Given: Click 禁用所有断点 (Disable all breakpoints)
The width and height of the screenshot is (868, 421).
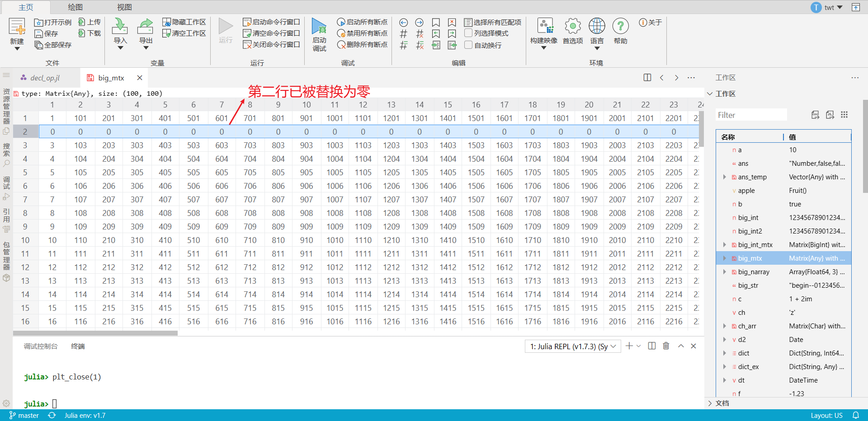Looking at the screenshot, I should click(362, 33).
